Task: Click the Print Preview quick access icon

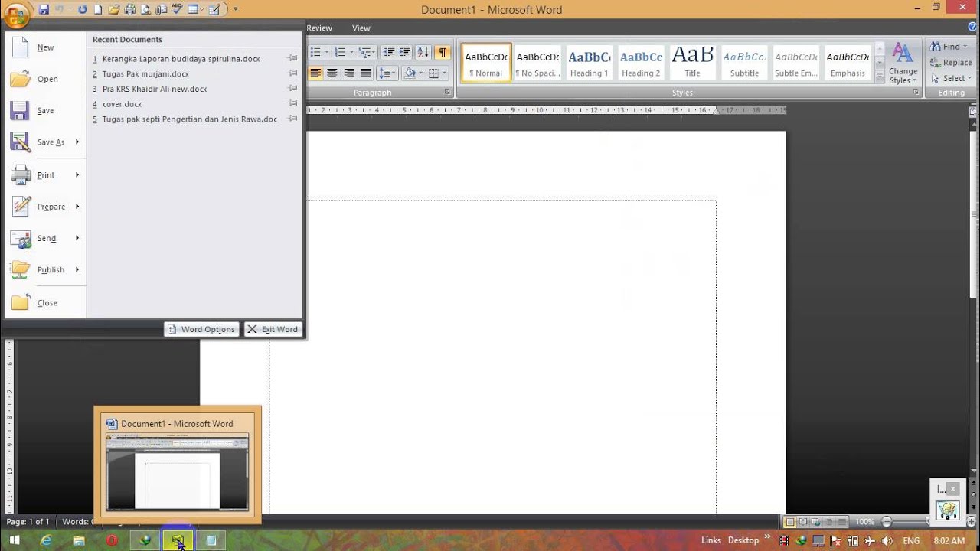Action: pos(145,10)
